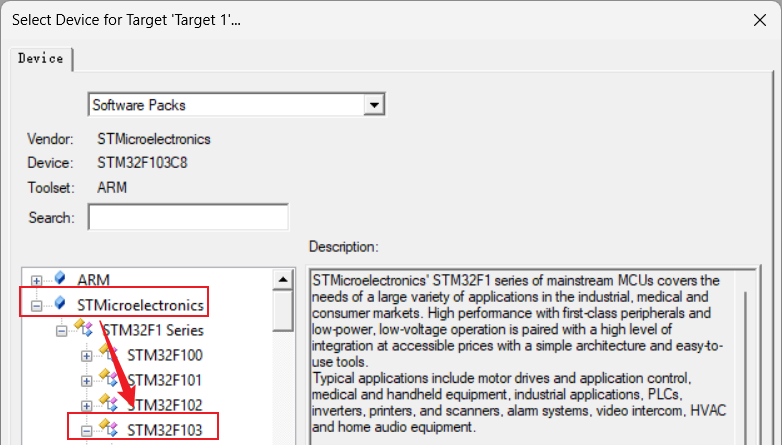Click the STM32F103 subfamily icon

tap(109, 428)
